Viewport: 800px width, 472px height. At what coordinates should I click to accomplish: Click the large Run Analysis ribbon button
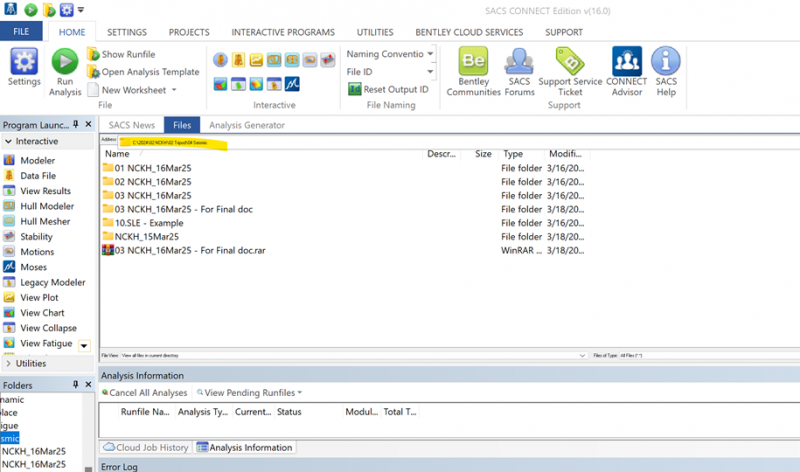[x=65, y=72]
